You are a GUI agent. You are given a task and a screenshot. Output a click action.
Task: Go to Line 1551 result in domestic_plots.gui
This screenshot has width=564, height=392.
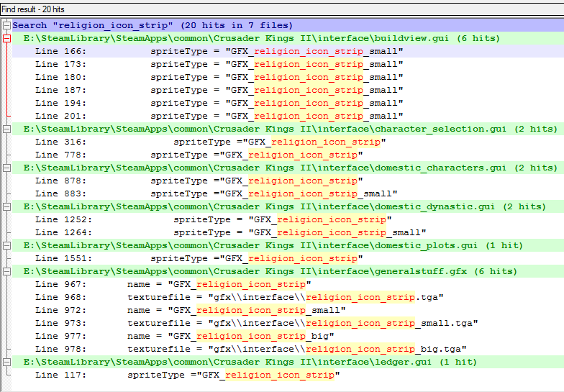(288, 259)
